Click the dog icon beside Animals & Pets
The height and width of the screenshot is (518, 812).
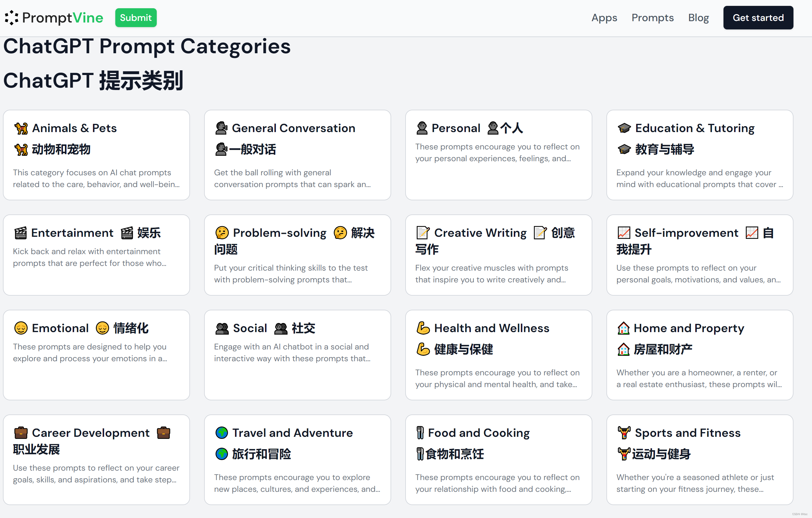[x=21, y=128]
